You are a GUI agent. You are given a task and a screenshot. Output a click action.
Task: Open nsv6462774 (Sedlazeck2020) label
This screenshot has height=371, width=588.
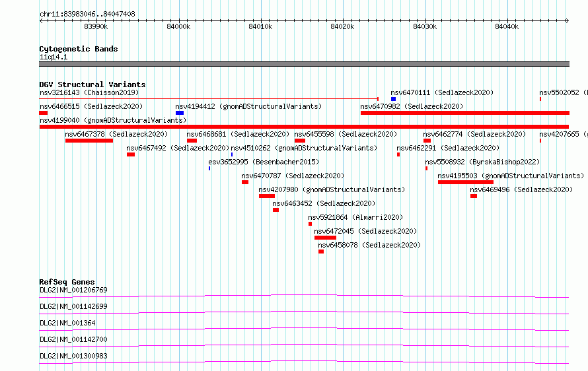pos(474,134)
